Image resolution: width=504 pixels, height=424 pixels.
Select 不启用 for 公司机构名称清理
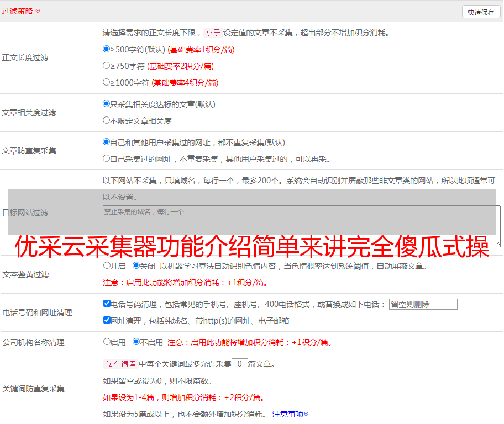[x=136, y=342]
